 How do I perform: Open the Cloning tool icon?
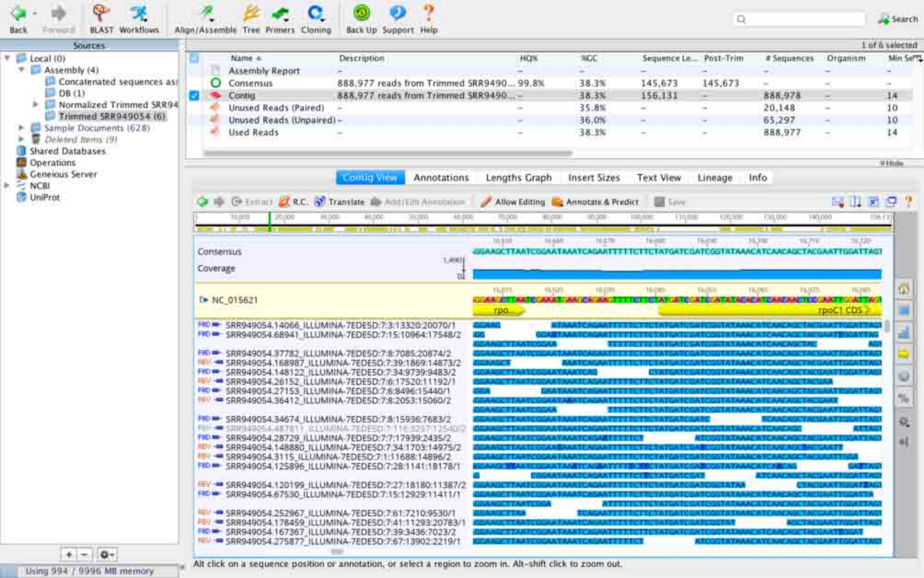pos(315,13)
